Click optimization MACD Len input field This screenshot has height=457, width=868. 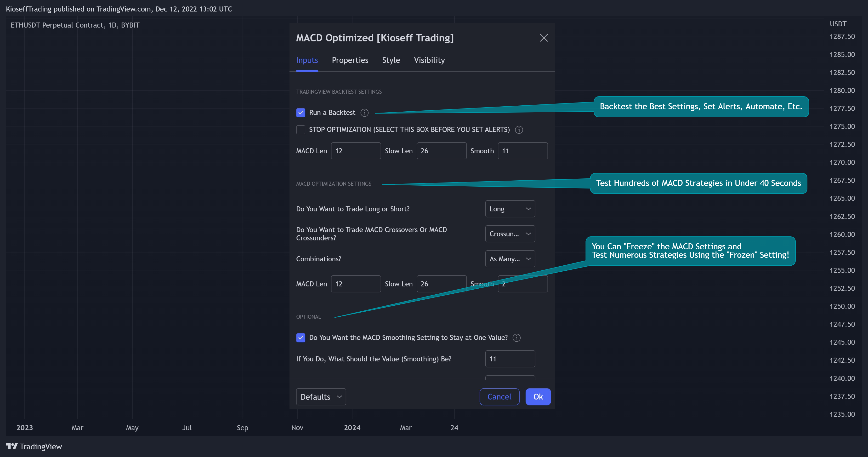coord(356,284)
